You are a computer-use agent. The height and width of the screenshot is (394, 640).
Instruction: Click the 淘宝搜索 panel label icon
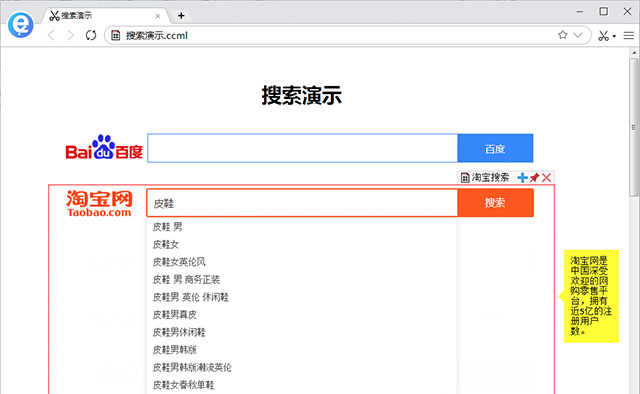click(x=465, y=178)
